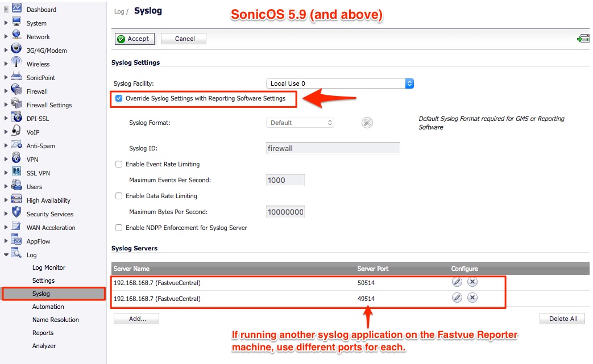Open the Reports submenu item
Image resolution: width=593 pixels, height=364 pixels.
[x=43, y=333]
